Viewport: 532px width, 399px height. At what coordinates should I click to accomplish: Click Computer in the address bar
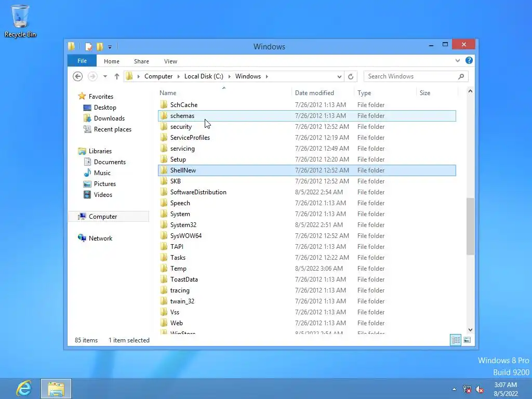tap(158, 76)
